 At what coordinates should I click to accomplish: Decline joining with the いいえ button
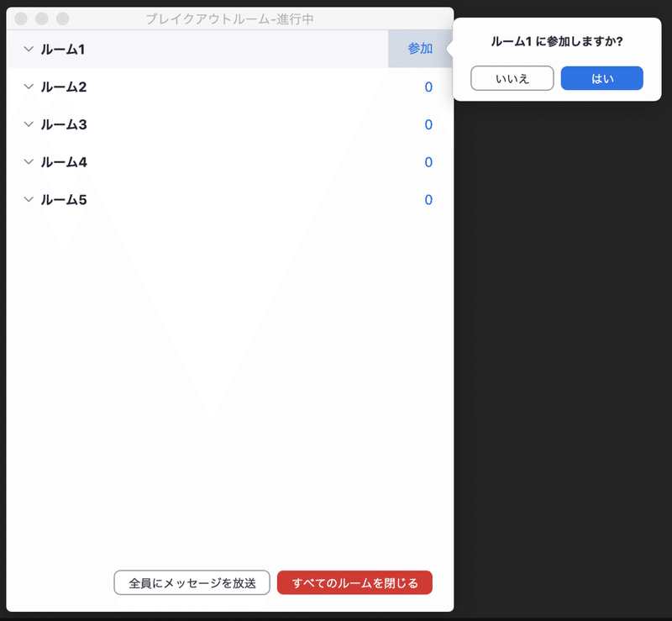coord(512,78)
